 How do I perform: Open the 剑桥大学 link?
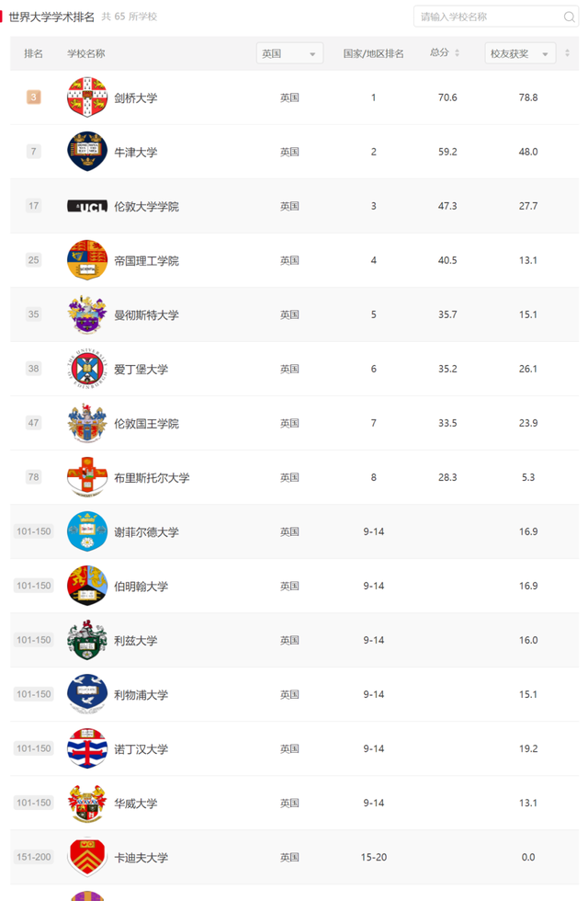(136, 97)
